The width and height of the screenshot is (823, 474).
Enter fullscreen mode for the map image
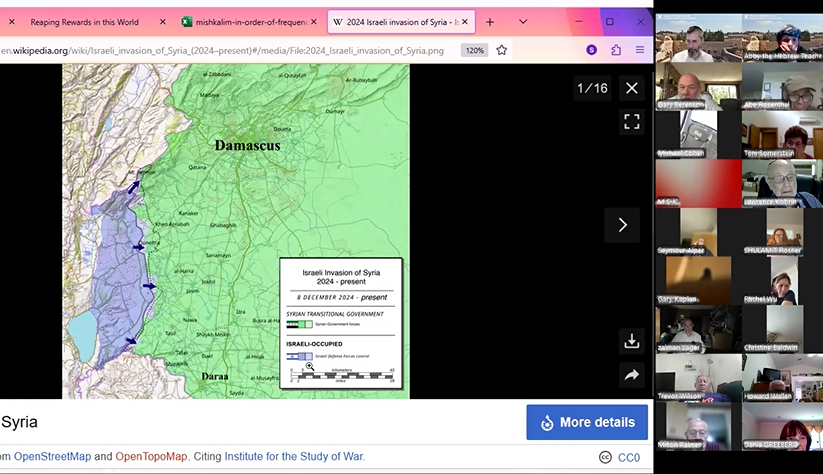pyautogui.click(x=631, y=121)
